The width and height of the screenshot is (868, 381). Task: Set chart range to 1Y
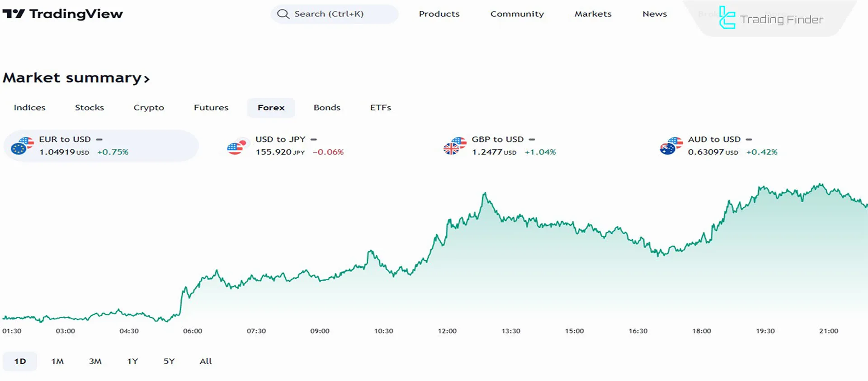[x=132, y=361]
